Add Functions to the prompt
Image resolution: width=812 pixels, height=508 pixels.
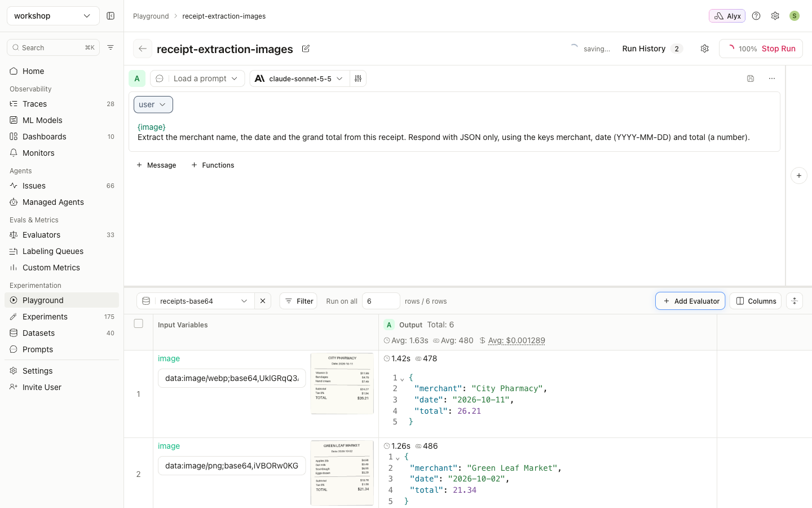(213, 165)
